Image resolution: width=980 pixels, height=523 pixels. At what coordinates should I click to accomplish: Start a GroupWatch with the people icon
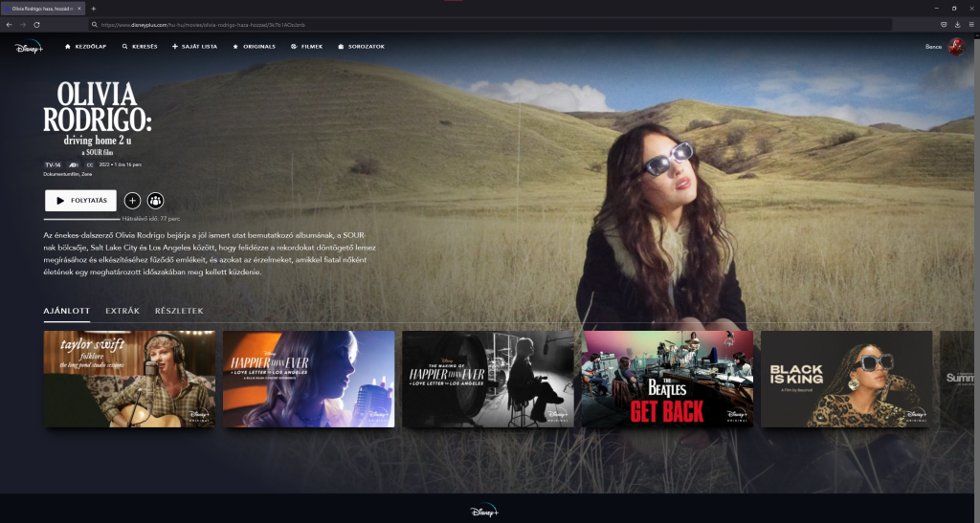[x=156, y=201]
